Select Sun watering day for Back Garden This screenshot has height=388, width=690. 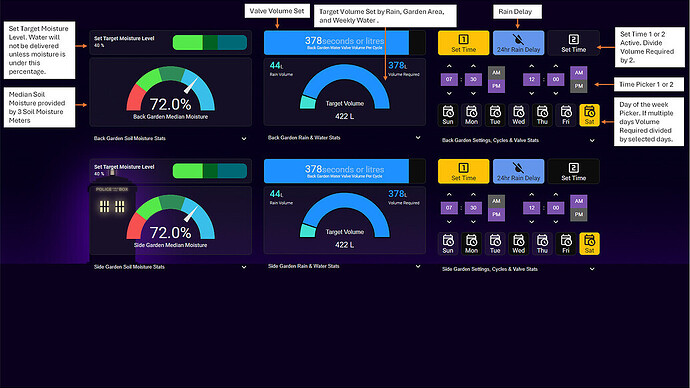click(448, 115)
